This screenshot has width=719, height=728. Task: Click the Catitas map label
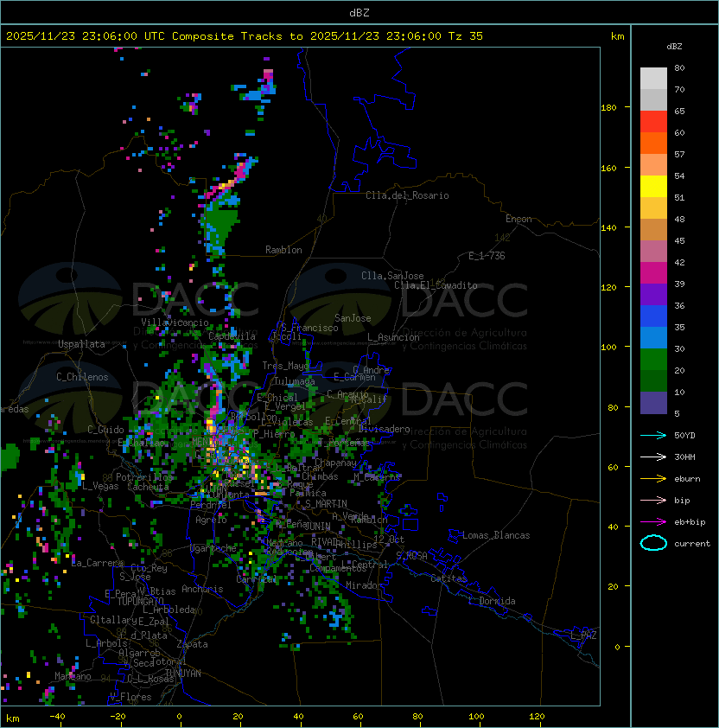point(449,578)
